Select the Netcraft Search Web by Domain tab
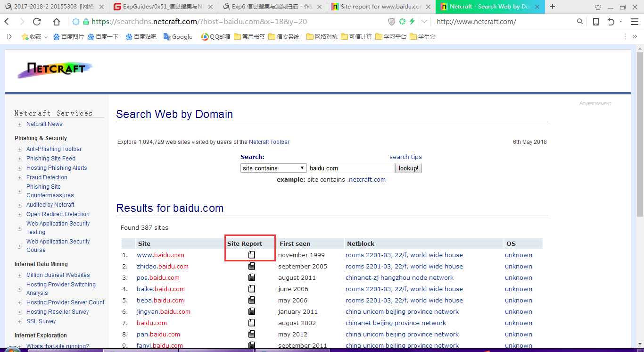The height and width of the screenshot is (352, 644). 490,7
